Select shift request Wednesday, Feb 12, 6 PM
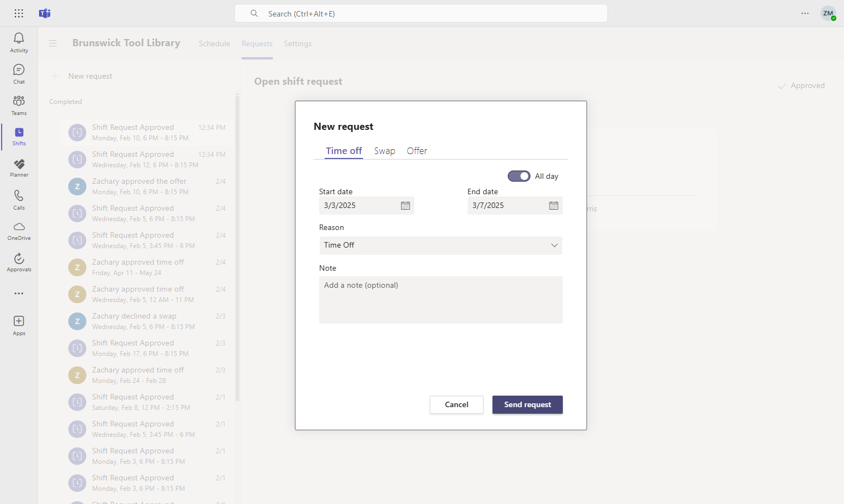 (x=147, y=160)
